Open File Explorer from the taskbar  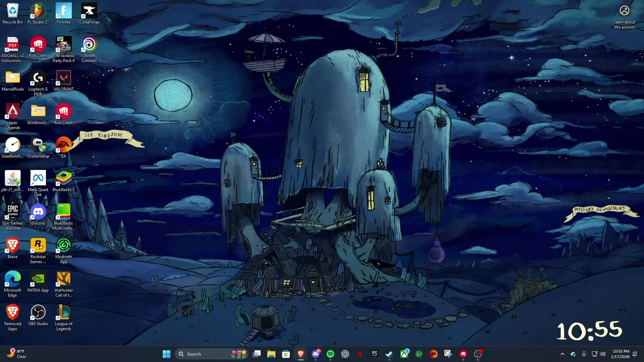(271, 354)
